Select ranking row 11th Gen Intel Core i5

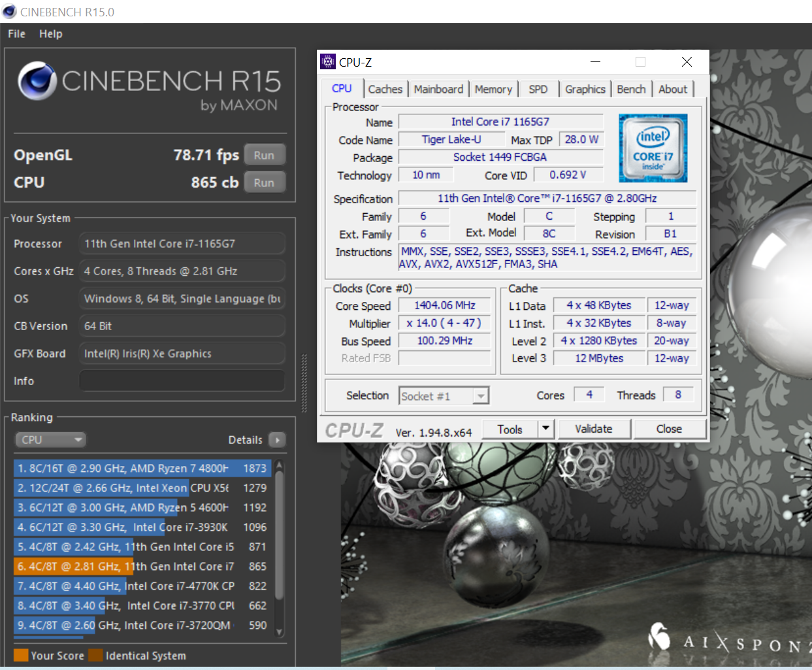[x=142, y=546]
